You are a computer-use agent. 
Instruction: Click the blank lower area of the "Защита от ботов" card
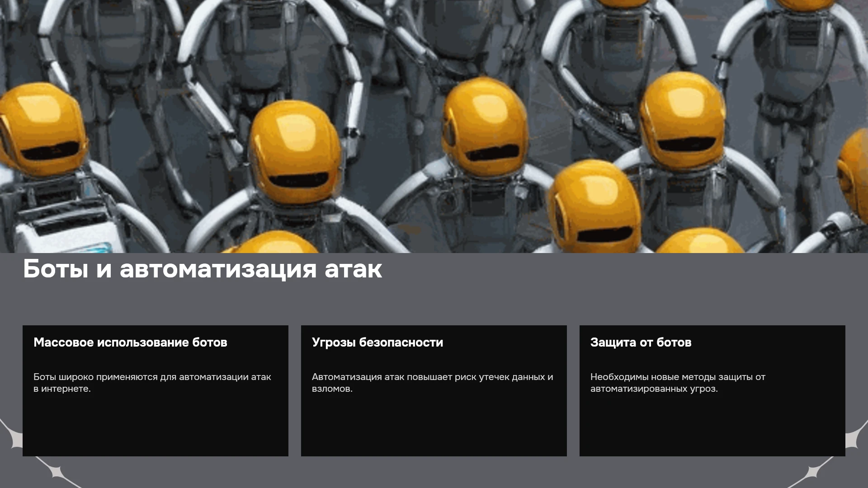click(712, 425)
